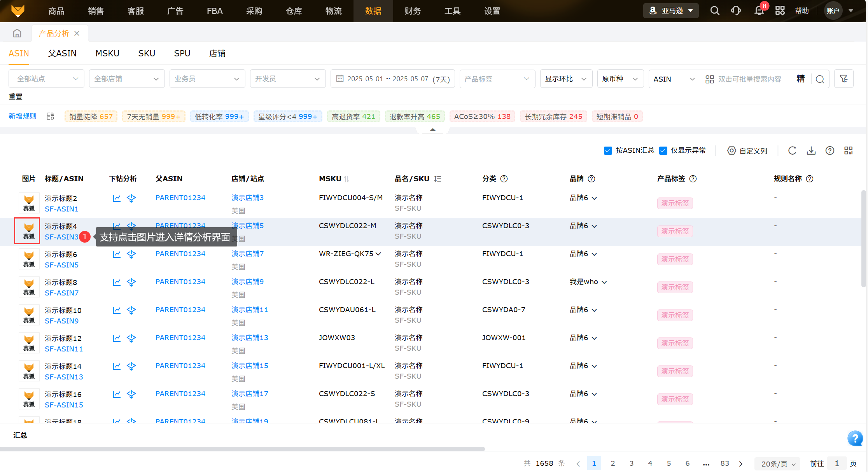Viewport: 868px width, 472px height.
Task: Click the refresh table icon
Action: coord(792,150)
